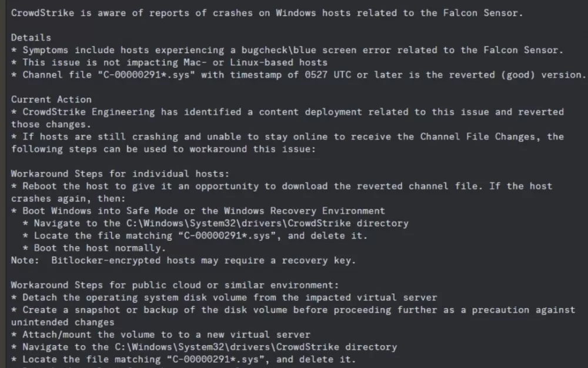Click the first line mentioning Falcon Sensor crashes

(x=266, y=13)
